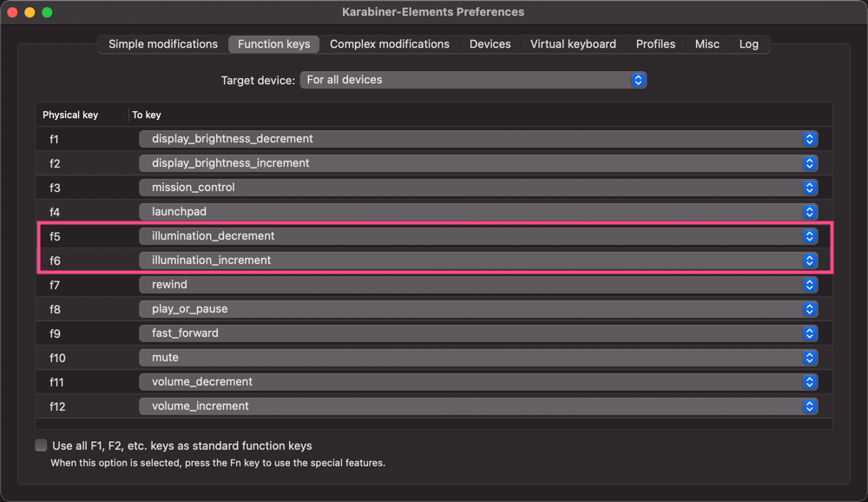
Task: Open the f1 display_brightness_decrement dropdown
Action: [x=478, y=139]
